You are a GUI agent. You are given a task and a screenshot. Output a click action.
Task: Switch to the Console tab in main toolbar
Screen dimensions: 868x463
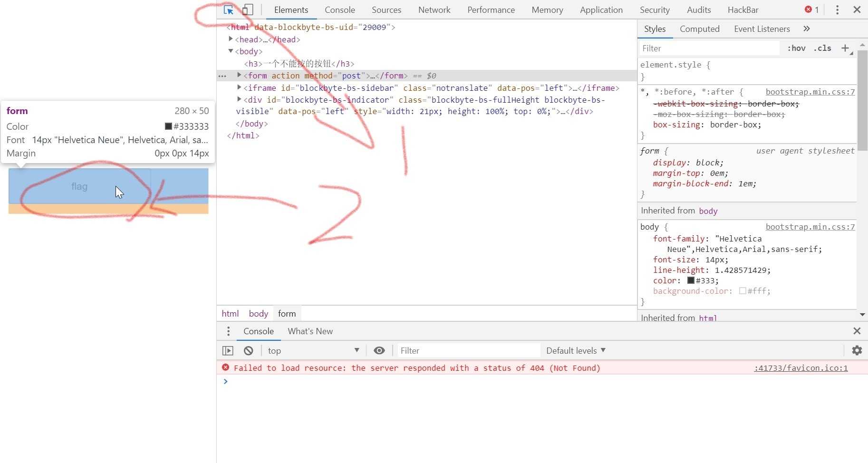point(340,10)
